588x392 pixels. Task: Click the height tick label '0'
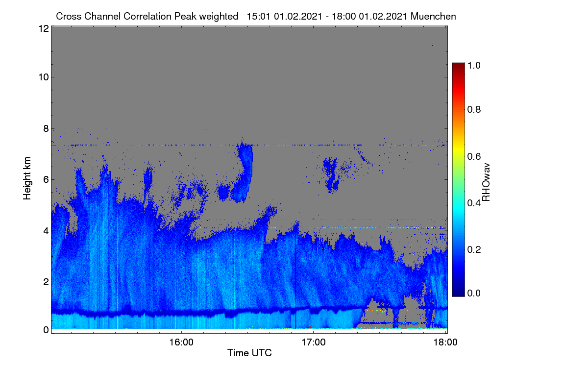[46, 330]
